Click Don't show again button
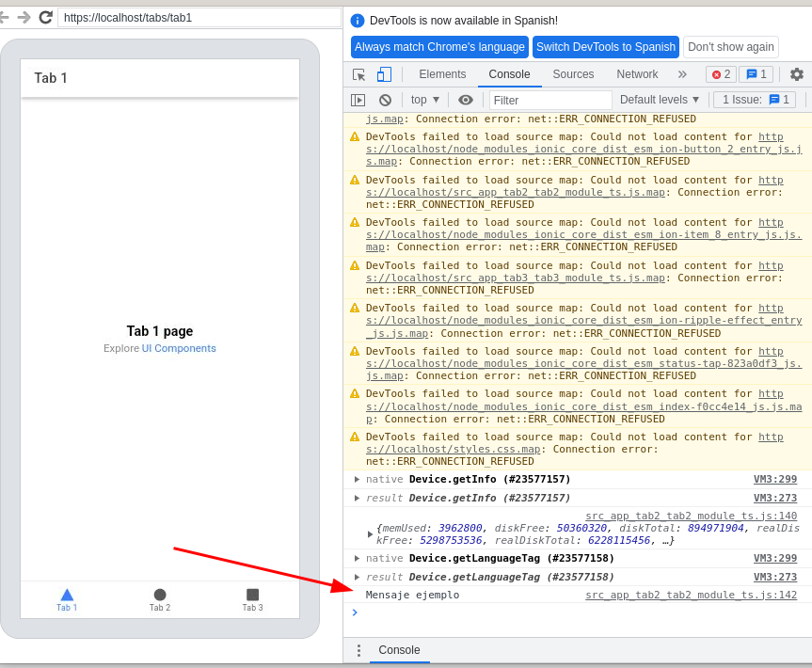This screenshot has width=812, height=668. (x=730, y=47)
